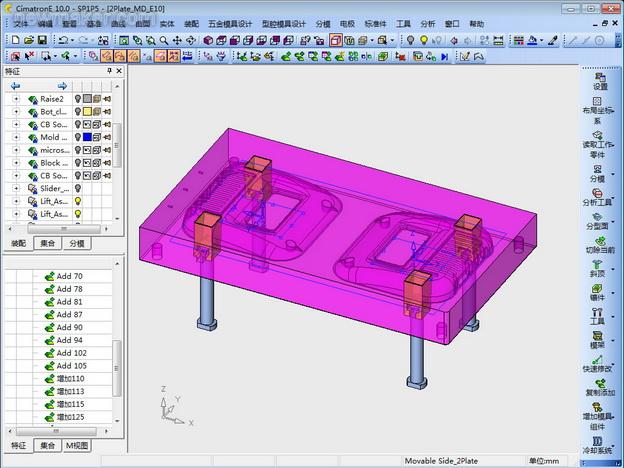Image resolution: width=624 pixels, height=468 pixels.
Task: Toggle visibility bulb for Slider_ row
Action: [x=78, y=188]
